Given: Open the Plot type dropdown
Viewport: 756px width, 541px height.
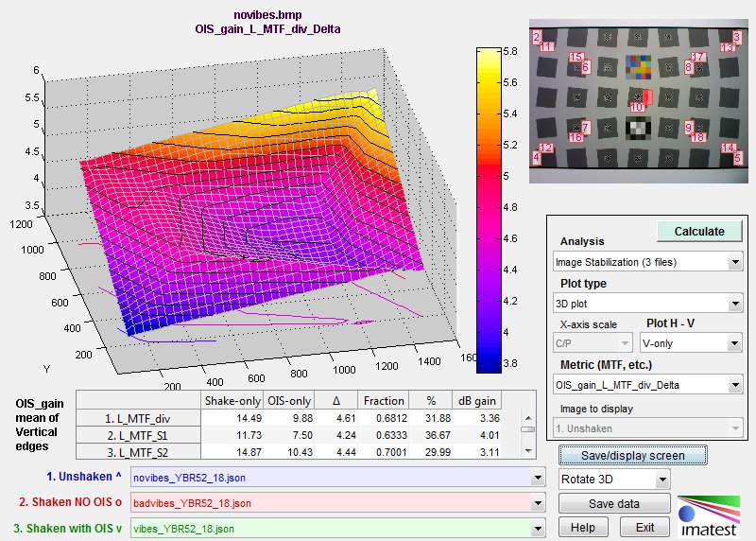Looking at the screenshot, I should coord(646,304).
